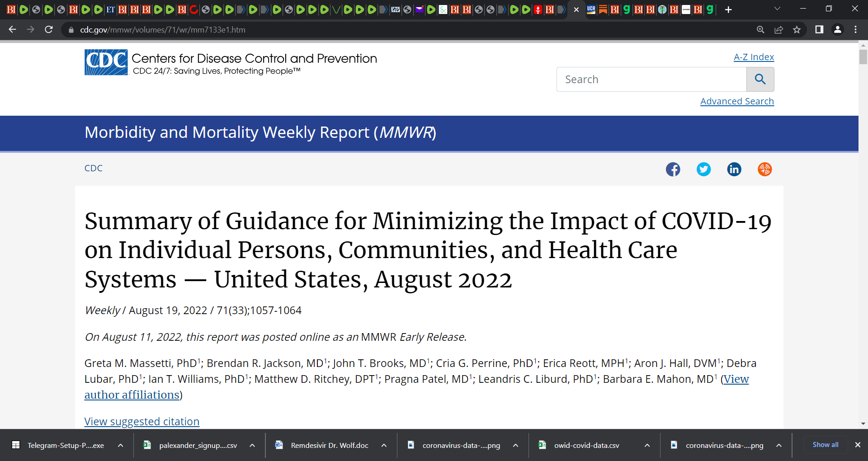Click author name 'Barbara E. Mahon, MD'
Screen dimensions: 868x461
coord(658,379)
